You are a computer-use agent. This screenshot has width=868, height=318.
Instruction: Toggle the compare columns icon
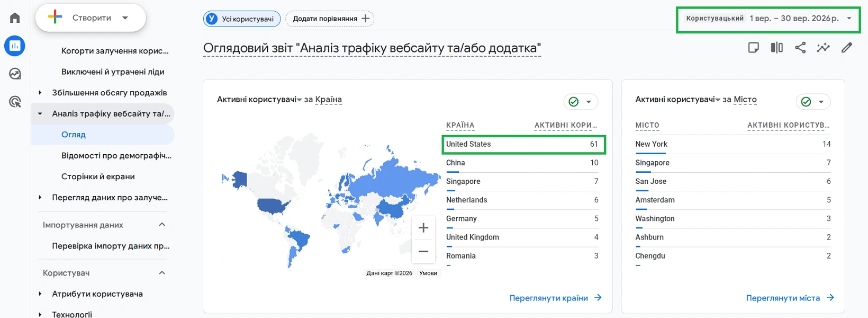point(776,48)
